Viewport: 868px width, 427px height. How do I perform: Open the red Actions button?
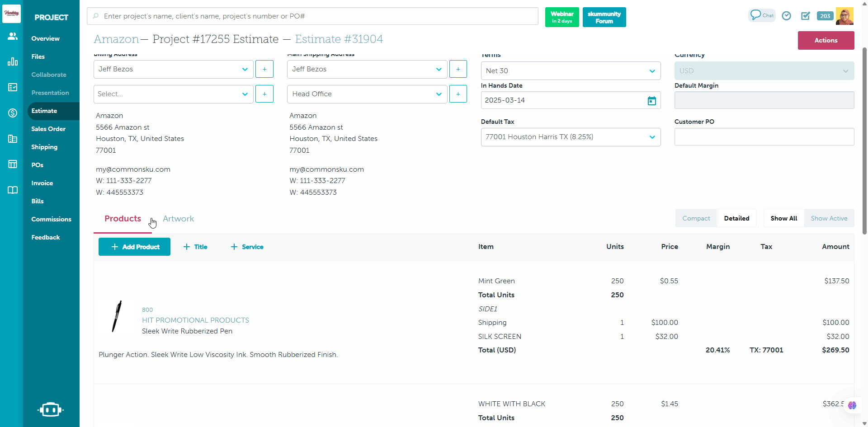[x=826, y=40]
